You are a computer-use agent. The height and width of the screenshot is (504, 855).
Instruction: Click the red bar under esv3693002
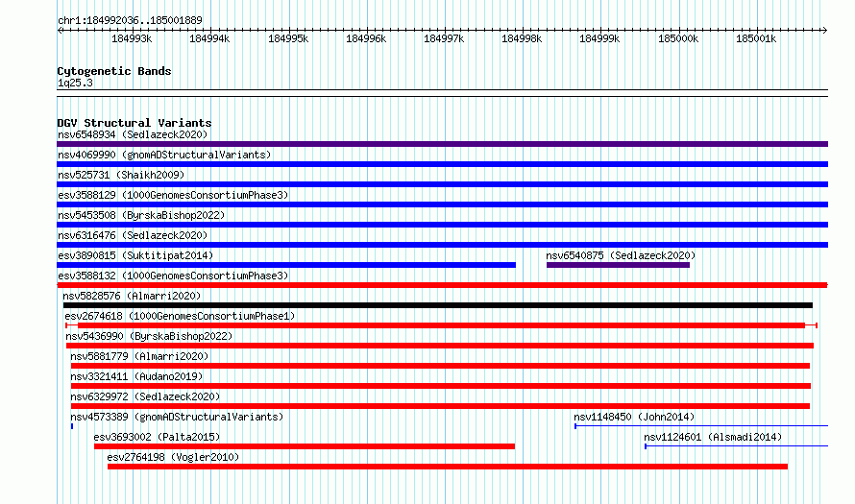(305, 446)
